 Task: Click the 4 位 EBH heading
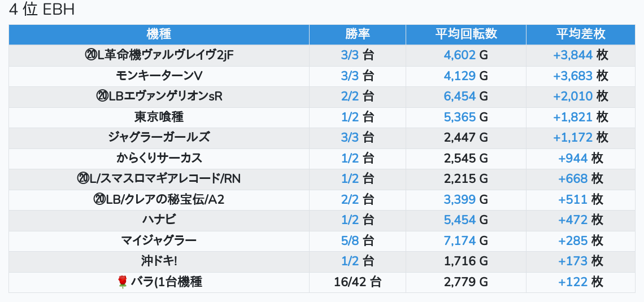[42, 10]
